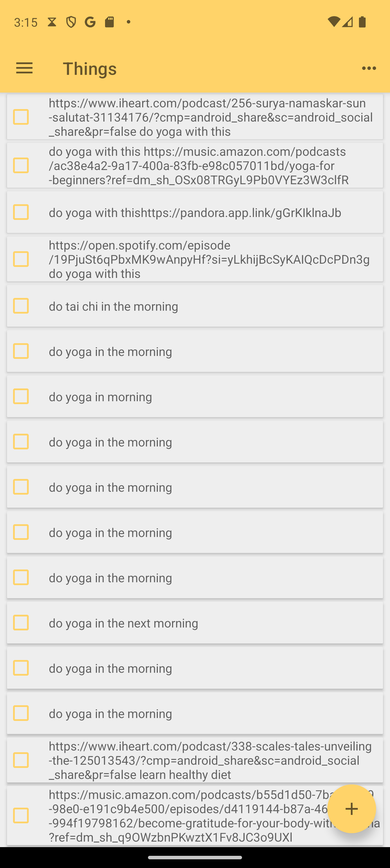390x868 pixels.
Task: Open the music.amazon yoga-for-beginners item
Action: coord(195,165)
